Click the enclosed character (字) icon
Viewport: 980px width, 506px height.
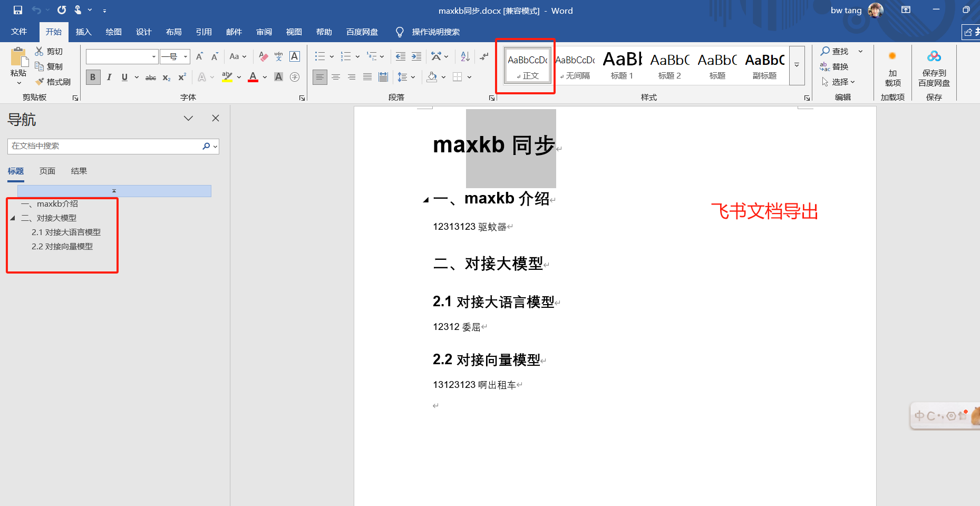(295, 77)
